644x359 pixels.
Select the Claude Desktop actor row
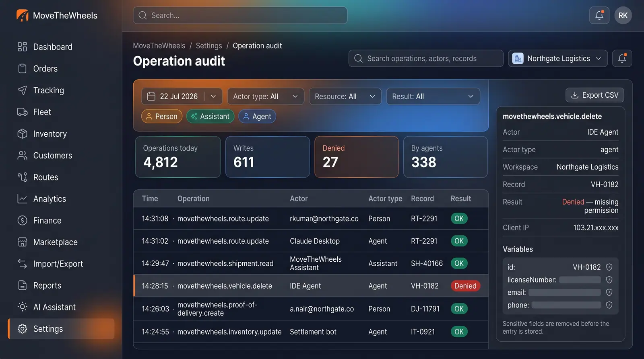click(311, 241)
